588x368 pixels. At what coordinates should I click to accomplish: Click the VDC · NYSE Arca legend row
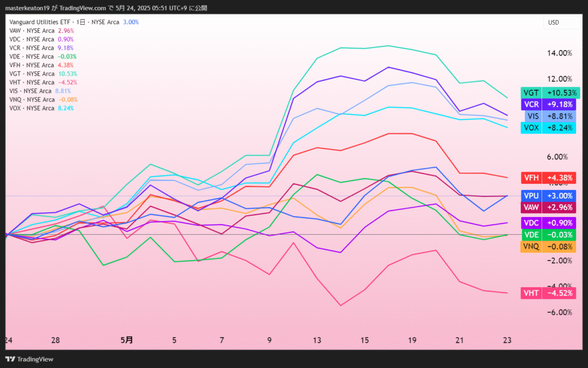click(41, 40)
